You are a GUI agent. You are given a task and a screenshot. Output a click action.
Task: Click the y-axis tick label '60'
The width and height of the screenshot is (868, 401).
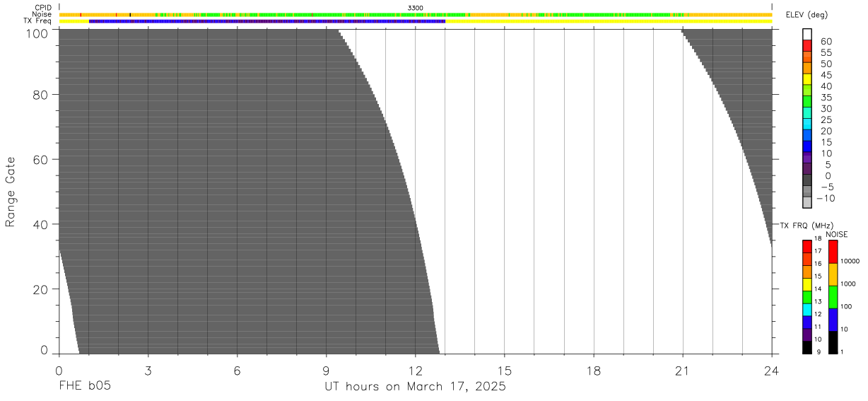(40, 160)
